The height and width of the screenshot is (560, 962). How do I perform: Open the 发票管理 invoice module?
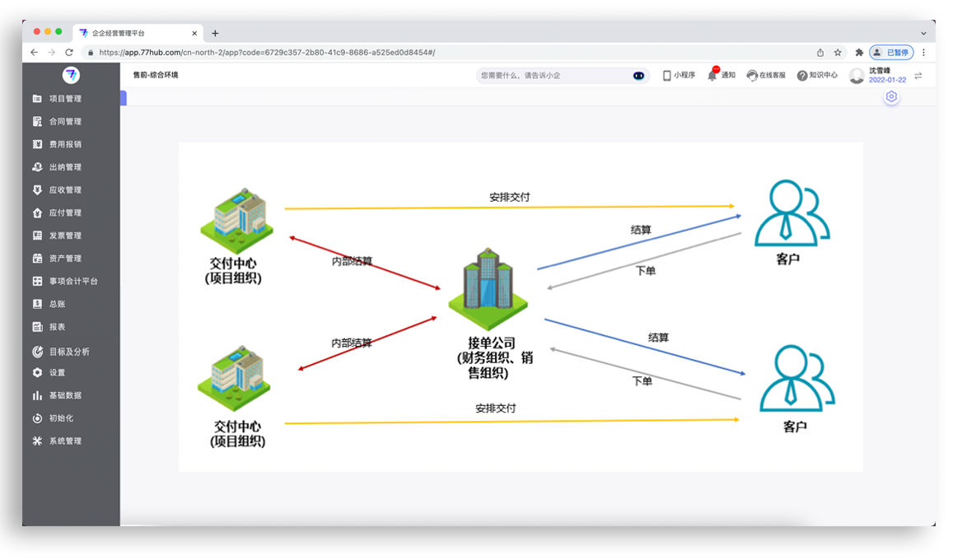[64, 236]
